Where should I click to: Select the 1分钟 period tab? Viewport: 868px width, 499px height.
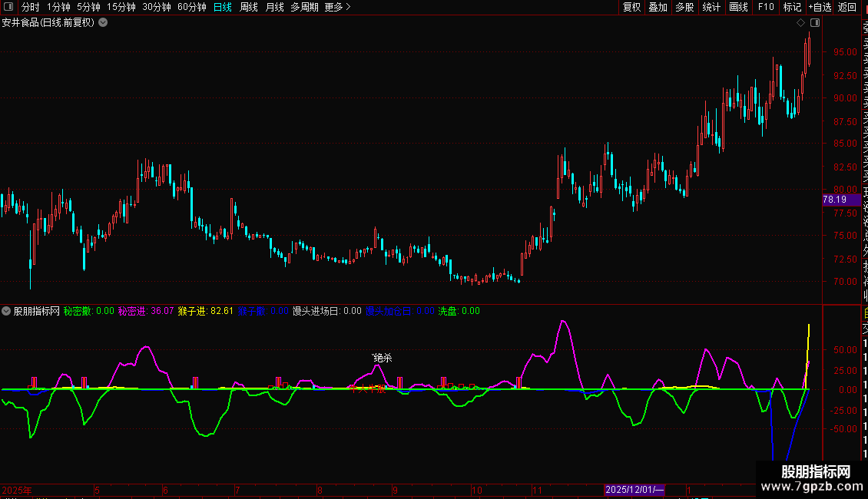[58, 7]
